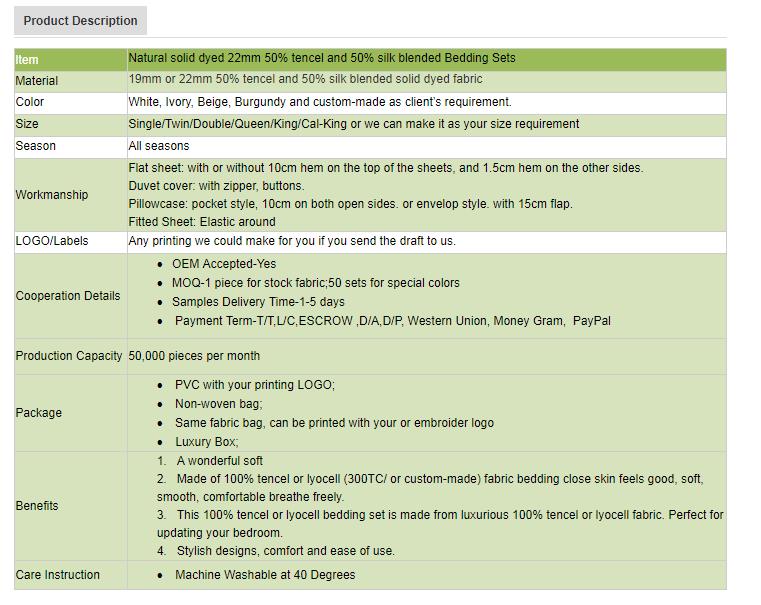Viewport: 761px width, 605px height.
Task: Click the tencel and silk blended fabric description
Action: (x=305, y=79)
